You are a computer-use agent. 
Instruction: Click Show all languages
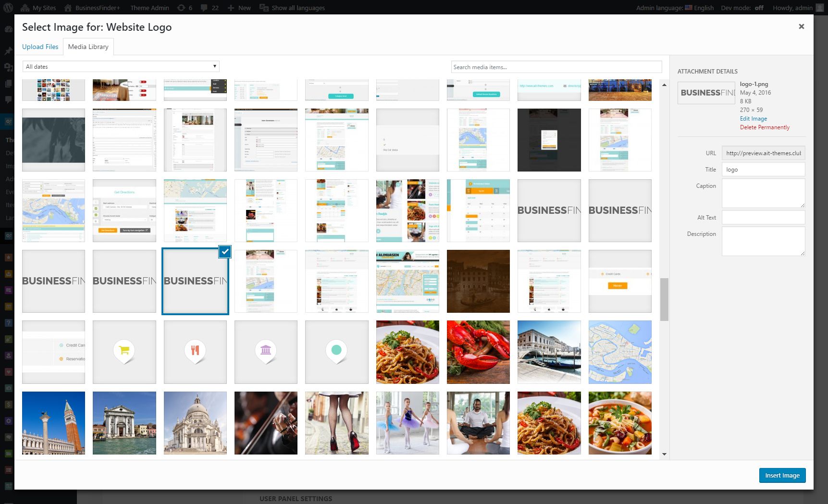(x=292, y=8)
